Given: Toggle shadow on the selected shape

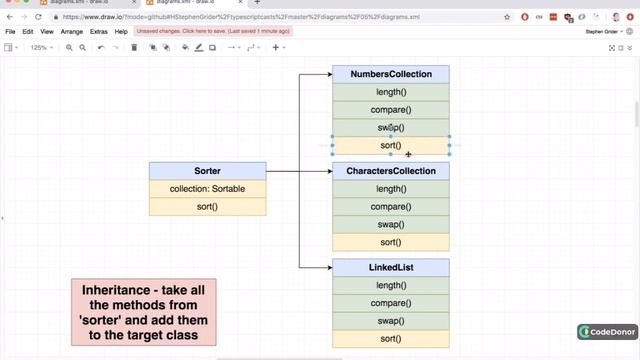Looking at the screenshot, I should pos(212,48).
